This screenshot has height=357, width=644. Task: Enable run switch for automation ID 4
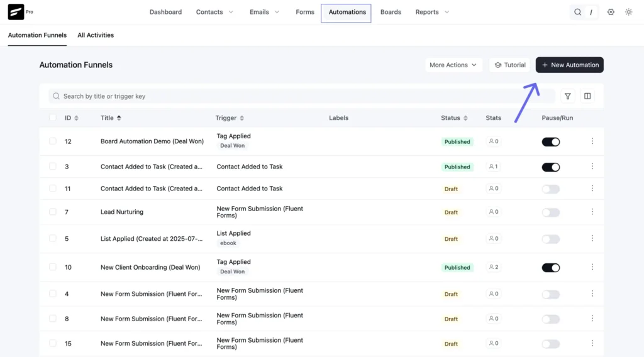point(551,294)
